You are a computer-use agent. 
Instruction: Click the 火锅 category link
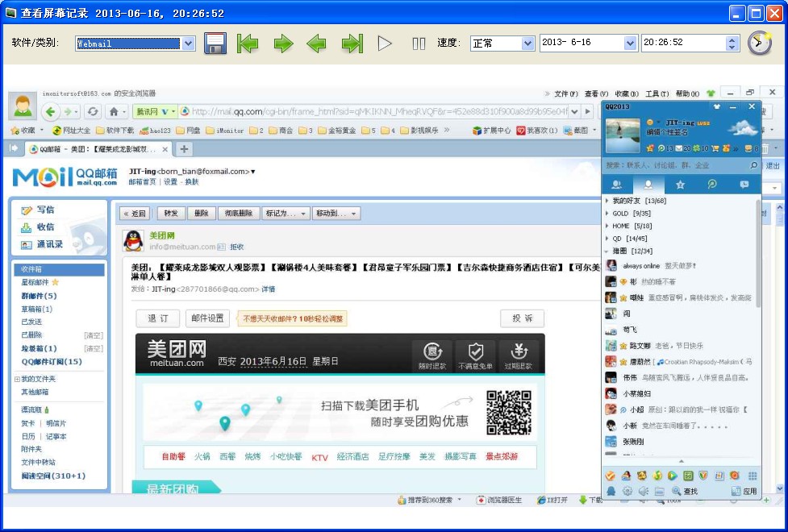coord(202,457)
